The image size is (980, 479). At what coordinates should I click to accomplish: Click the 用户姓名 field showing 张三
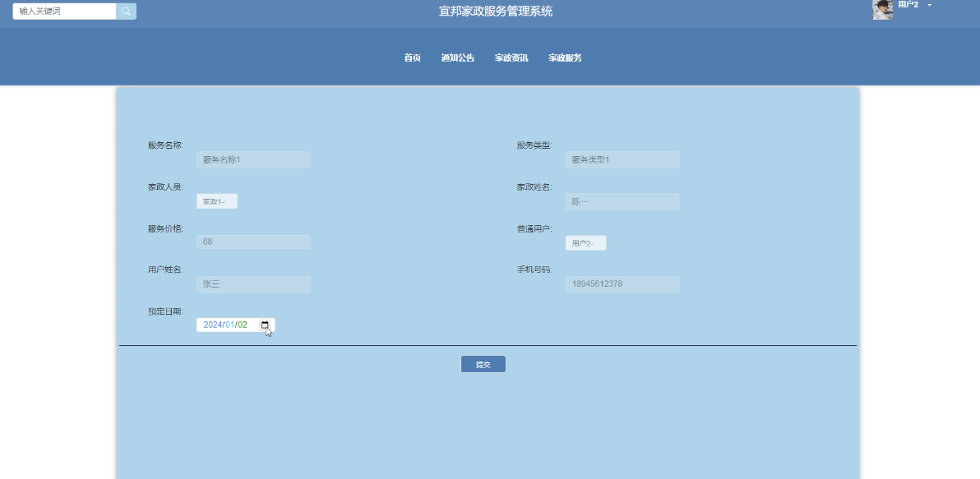pyautogui.click(x=253, y=284)
